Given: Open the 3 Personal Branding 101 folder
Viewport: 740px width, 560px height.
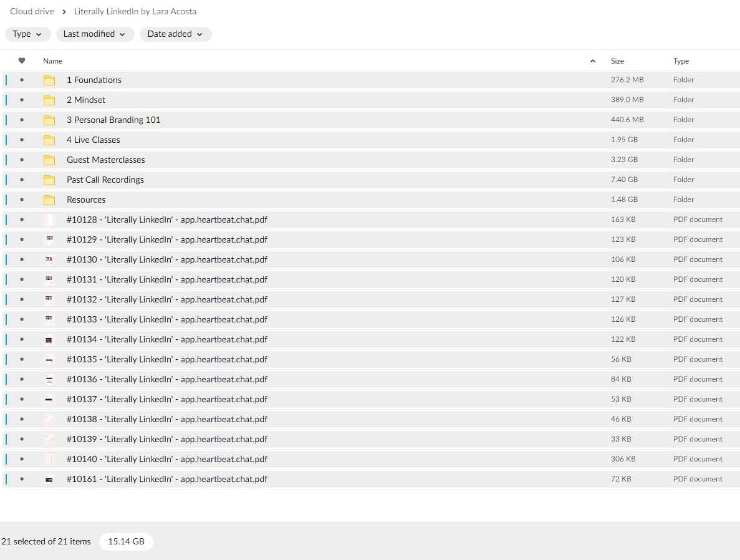Looking at the screenshot, I should [113, 120].
